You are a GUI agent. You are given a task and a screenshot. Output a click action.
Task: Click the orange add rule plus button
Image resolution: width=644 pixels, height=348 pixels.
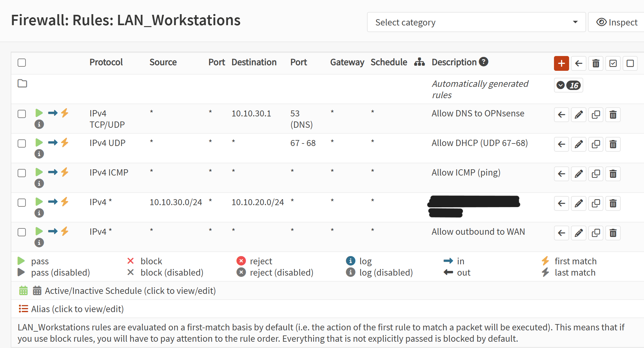pos(561,63)
